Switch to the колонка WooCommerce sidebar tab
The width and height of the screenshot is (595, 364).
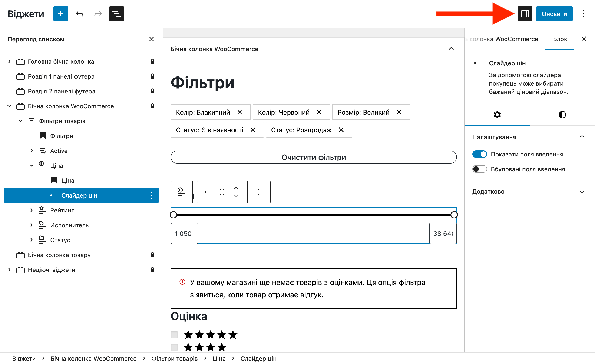click(504, 39)
